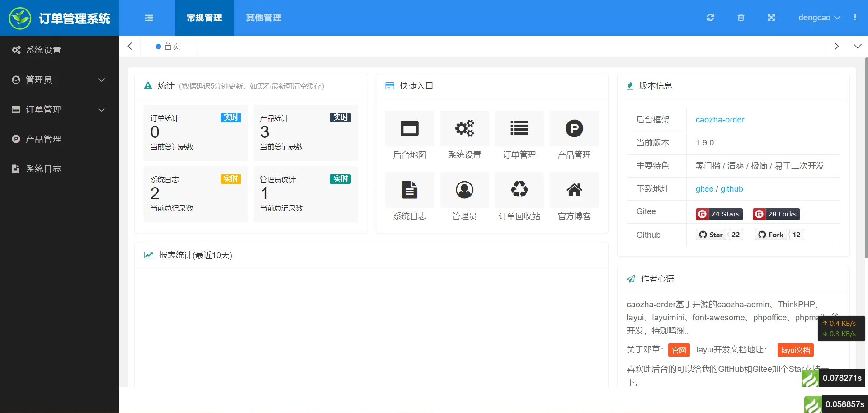Click the trash clear-cache icon in header

[741, 18]
